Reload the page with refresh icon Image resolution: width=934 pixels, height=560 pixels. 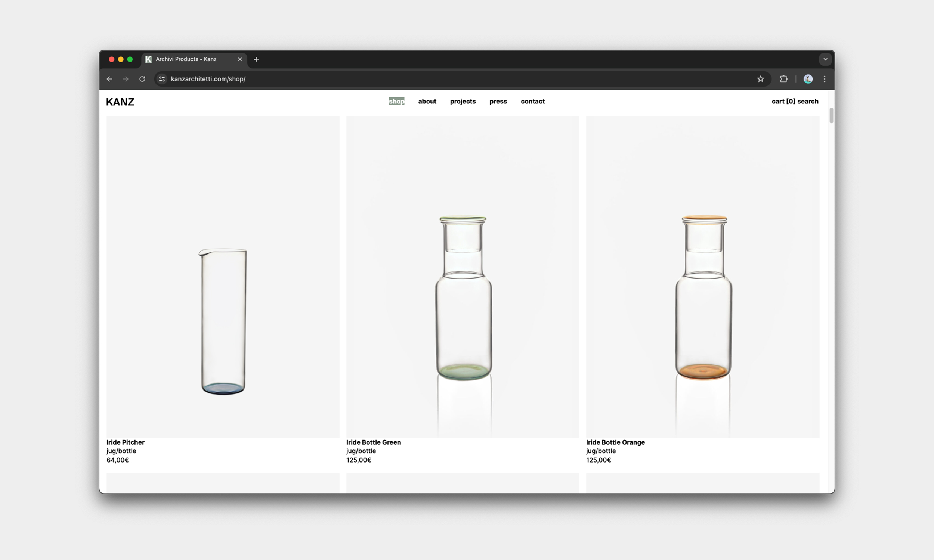pos(142,79)
